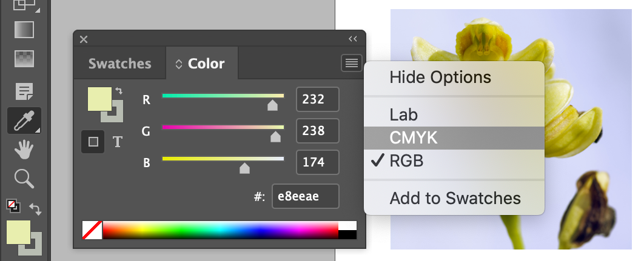Select the Gradient Swatch tool
Viewport: 644px width, 261px height.
click(24, 30)
